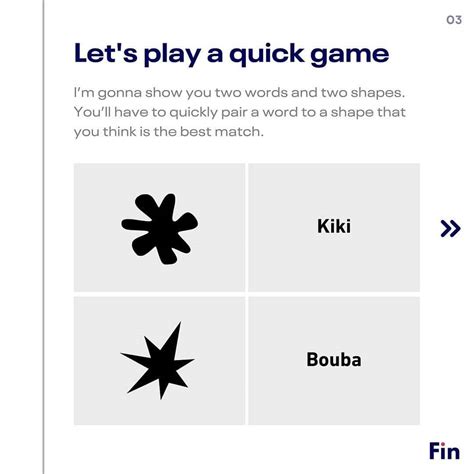Click the word "Let's" in heading
The width and height of the screenshot is (474, 474).
[105, 53]
